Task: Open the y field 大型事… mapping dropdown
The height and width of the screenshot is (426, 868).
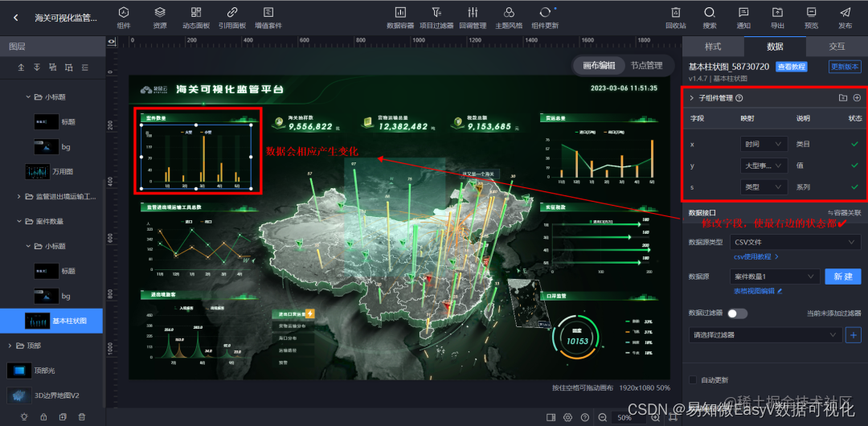Action: click(x=764, y=166)
